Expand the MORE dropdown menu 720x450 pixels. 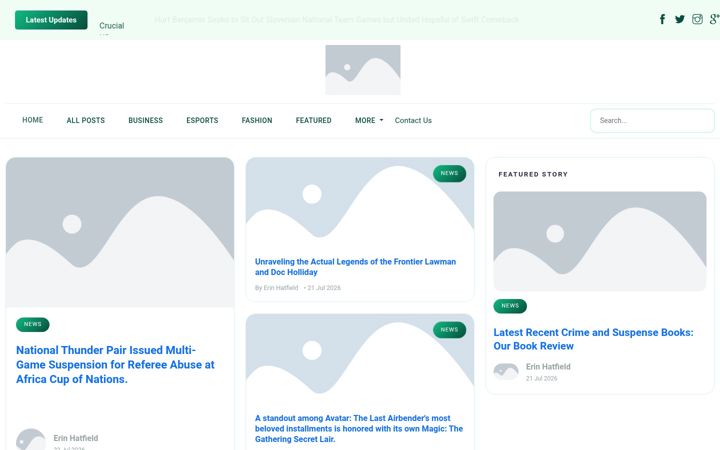tap(369, 120)
